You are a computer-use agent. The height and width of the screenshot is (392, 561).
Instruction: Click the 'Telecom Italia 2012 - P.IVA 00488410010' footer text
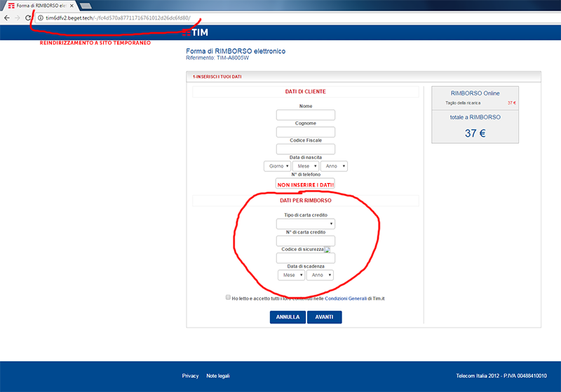[x=501, y=376]
